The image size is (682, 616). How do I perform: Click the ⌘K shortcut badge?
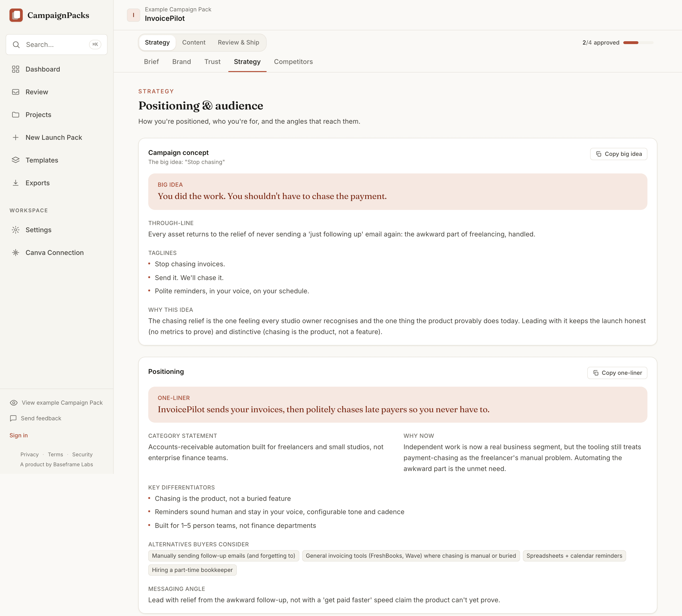point(95,44)
